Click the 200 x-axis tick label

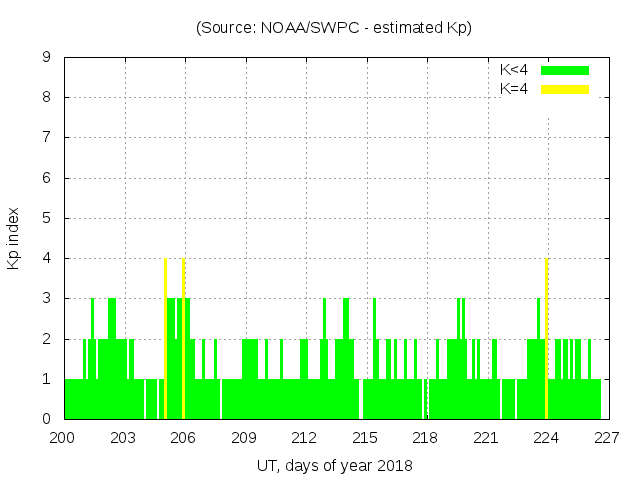point(63,437)
